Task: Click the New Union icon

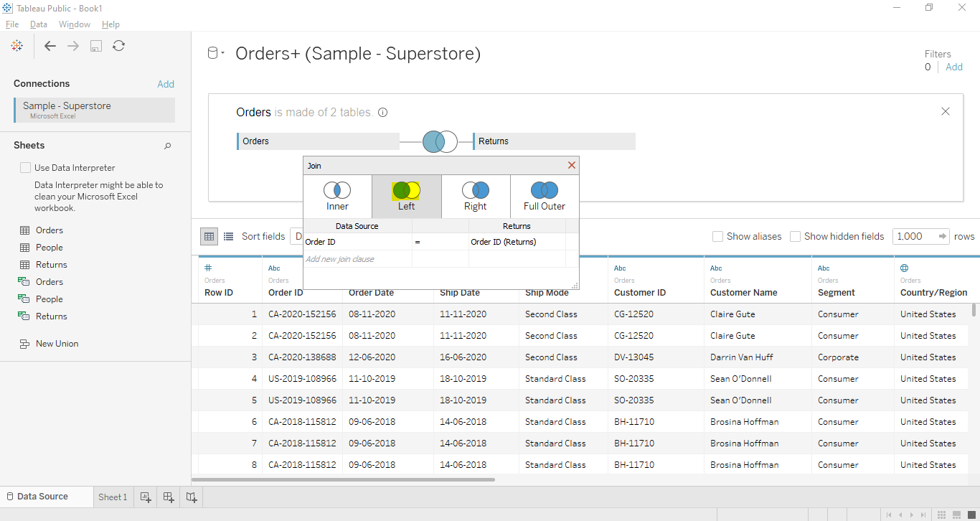Action: pos(24,344)
